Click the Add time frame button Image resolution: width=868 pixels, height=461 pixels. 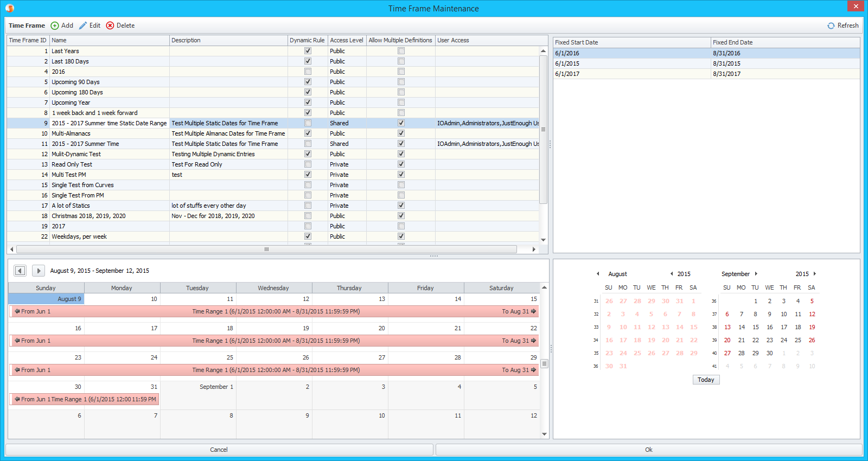(x=62, y=25)
